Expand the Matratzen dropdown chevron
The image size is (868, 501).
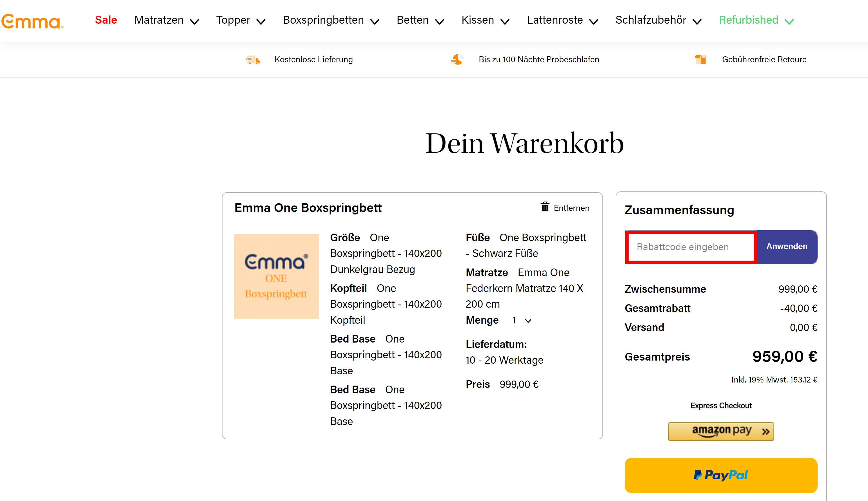195,22
